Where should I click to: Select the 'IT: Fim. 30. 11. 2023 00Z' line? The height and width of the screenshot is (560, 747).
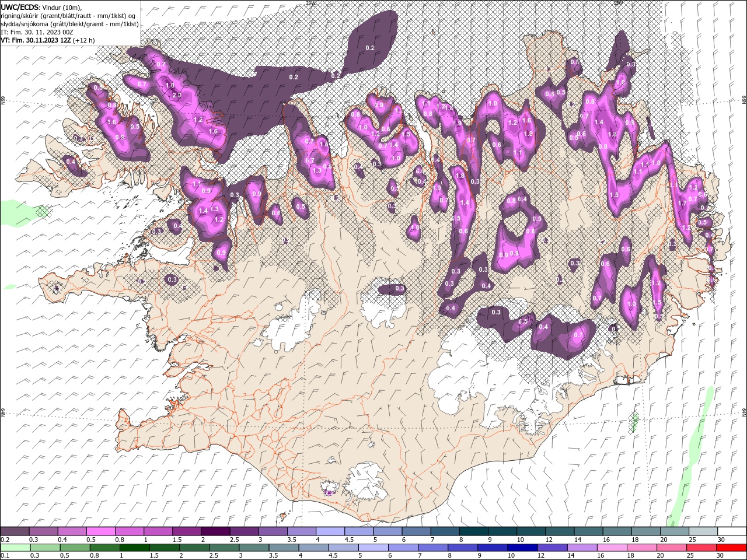pos(37,32)
